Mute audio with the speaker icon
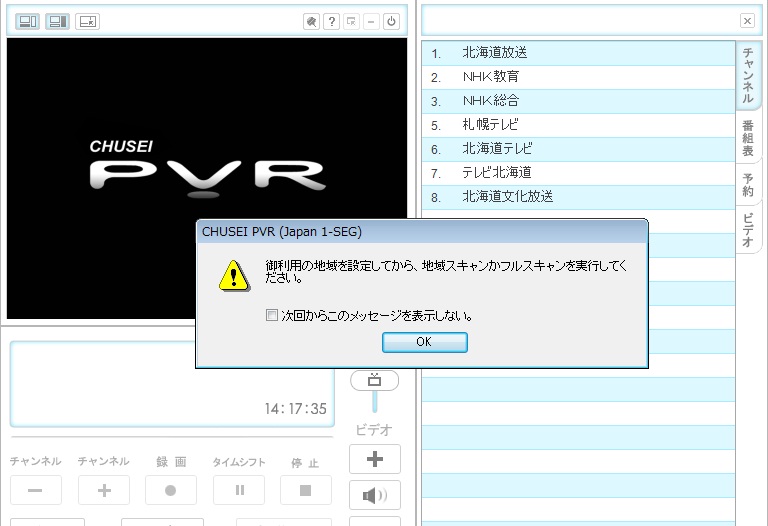Image resolution: width=768 pixels, height=526 pixels. 375,495
